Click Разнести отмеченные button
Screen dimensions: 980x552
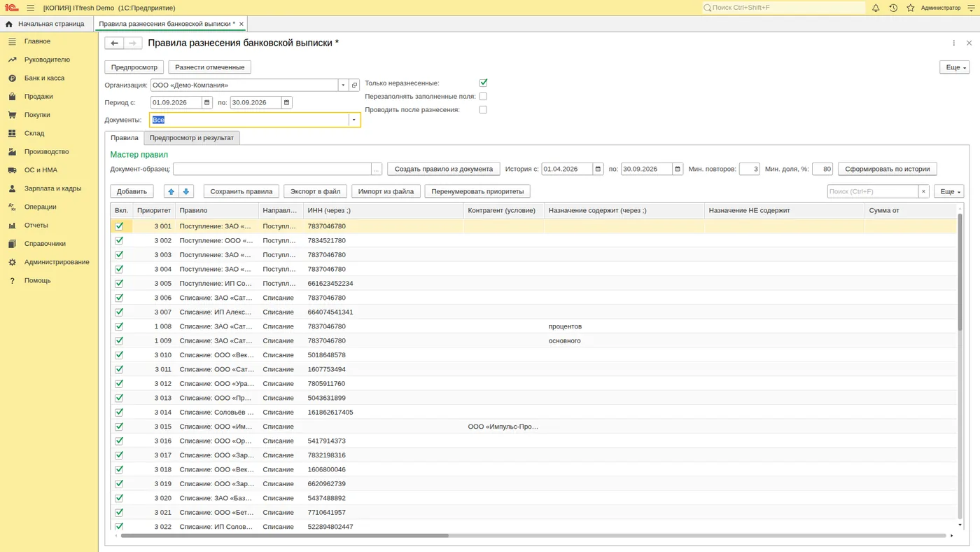210,67
